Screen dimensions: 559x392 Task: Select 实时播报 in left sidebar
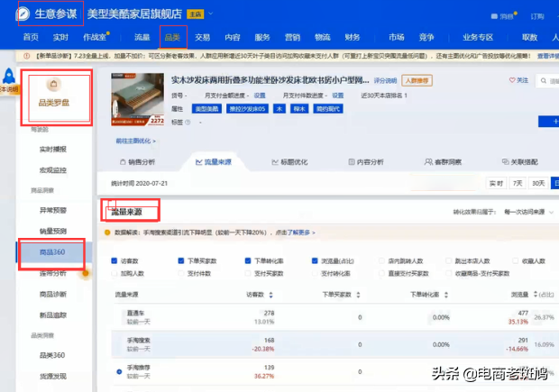[x=53, y=150]
